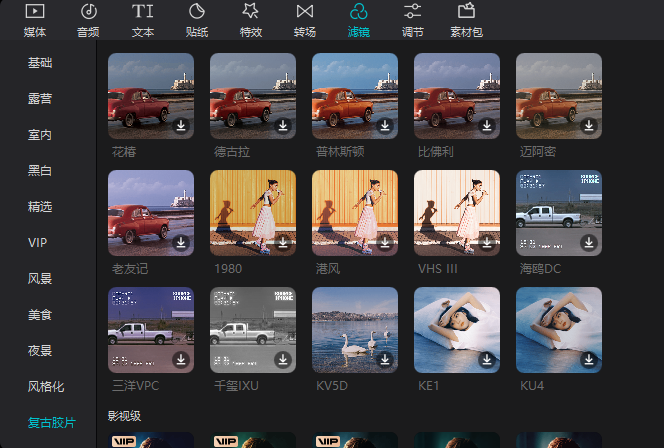Select the 文本 text tool icon
664x448 pixels.
point(143,13)
